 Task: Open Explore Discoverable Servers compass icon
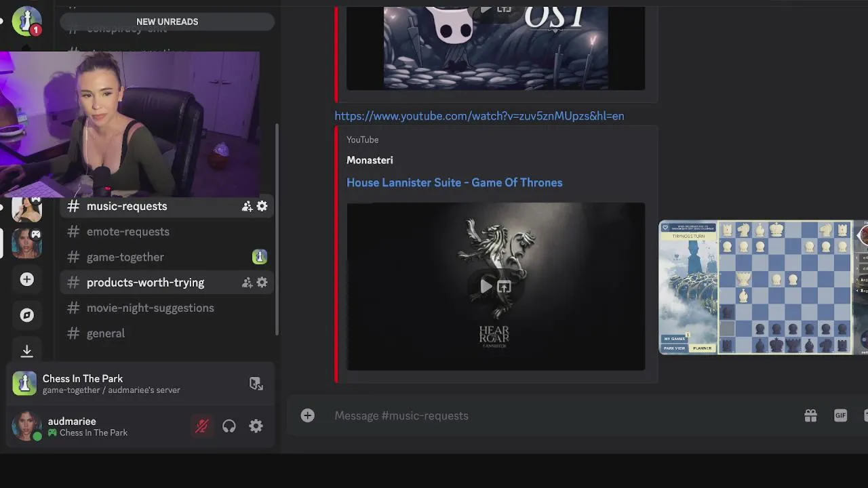coord(26,315)
